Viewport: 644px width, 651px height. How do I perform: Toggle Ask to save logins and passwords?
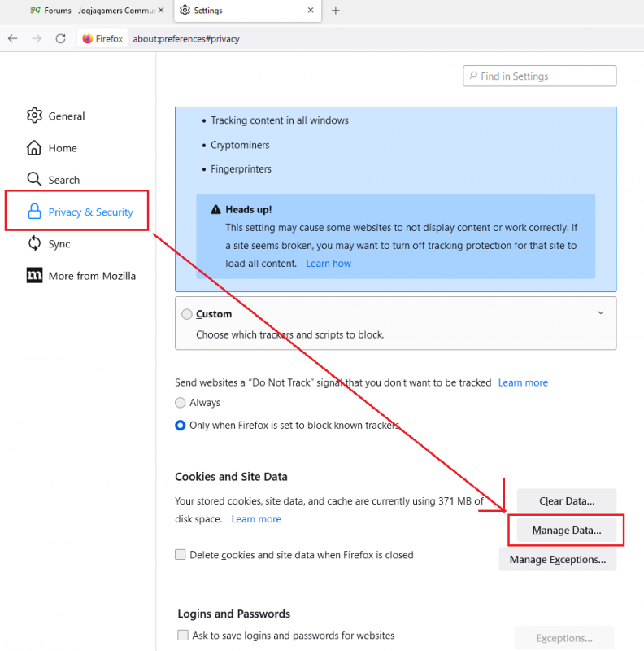coord(183,636)
